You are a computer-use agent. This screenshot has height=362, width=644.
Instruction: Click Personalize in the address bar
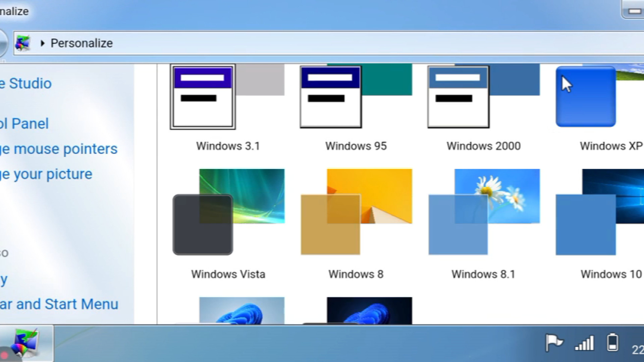[82, 43]
